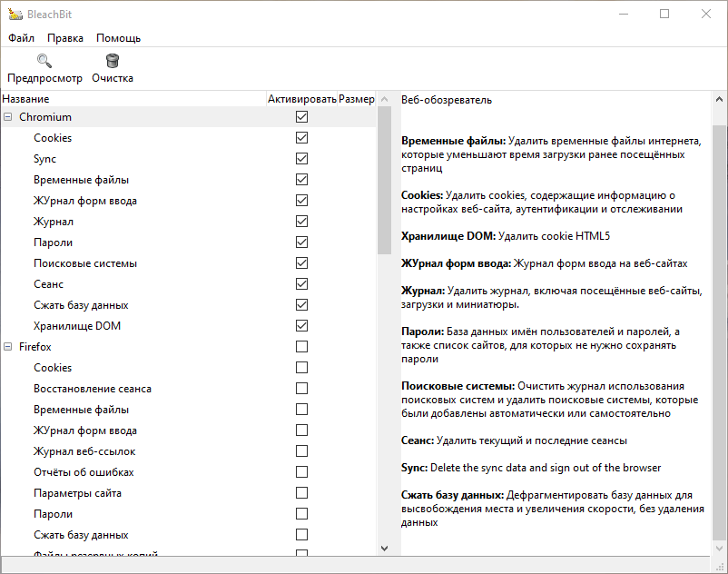The width and height of the screenshot is (728, 574).
Task: Select Отчёты об ошибках tree item
Action: coord(84,472)
